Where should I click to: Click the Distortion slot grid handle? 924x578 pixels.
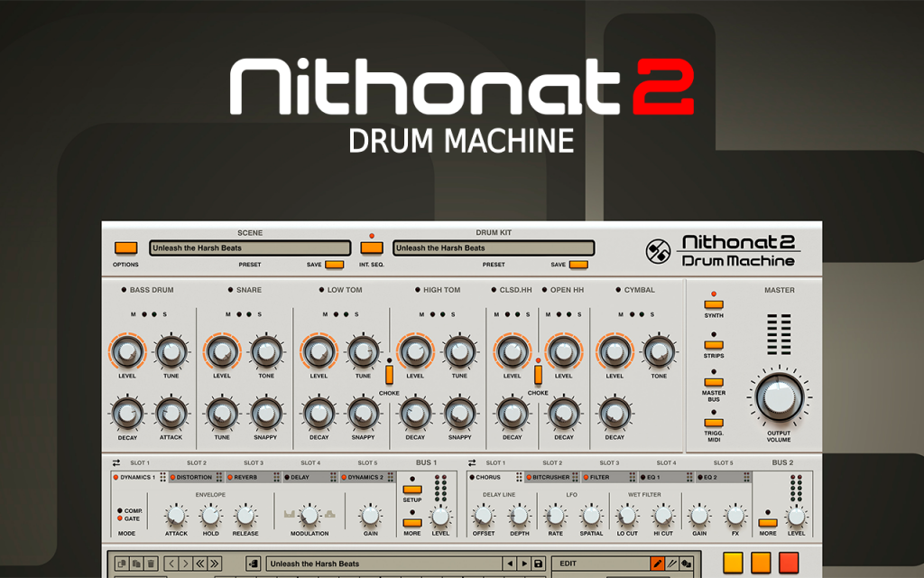(x=219, y=477)
